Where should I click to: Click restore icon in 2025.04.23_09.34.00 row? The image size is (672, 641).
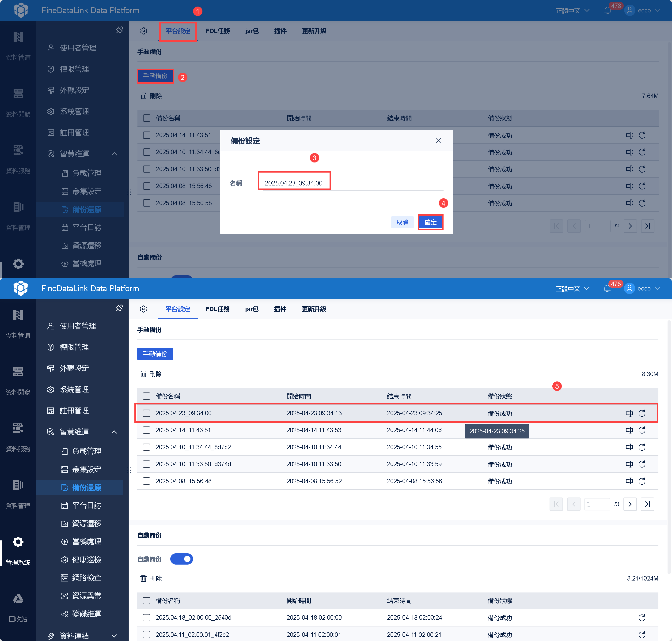pos(642,413)
